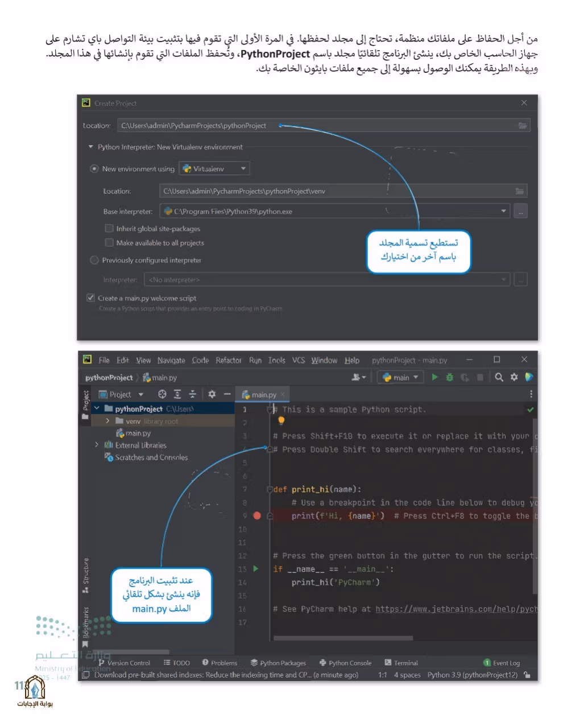
Task: Click 4 spaces indent in status bar
Action: [407, 675]
